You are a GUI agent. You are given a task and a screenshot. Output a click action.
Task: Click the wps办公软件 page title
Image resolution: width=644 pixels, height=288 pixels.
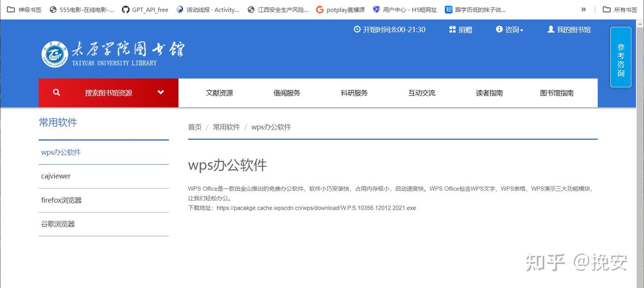[x=227, y=165]
